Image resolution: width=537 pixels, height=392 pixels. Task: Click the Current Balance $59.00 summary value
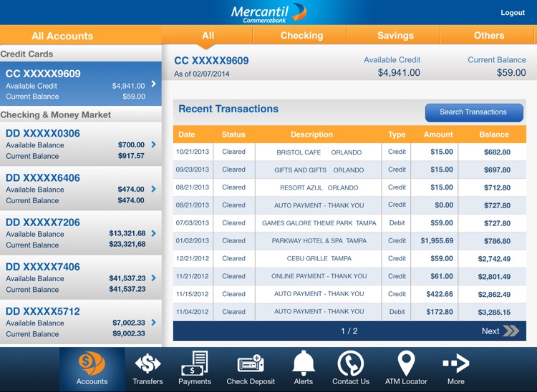[x=511, y=72]
